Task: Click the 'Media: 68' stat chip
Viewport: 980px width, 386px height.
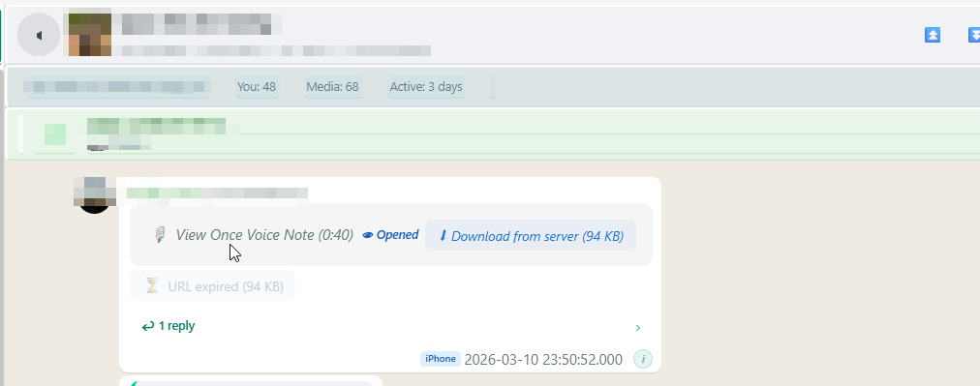Action: pos(333,87)
